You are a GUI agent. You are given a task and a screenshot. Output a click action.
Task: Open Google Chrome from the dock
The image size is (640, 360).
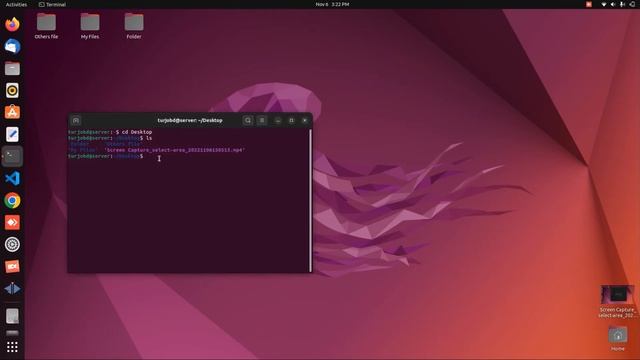click(x=12, y=200)
